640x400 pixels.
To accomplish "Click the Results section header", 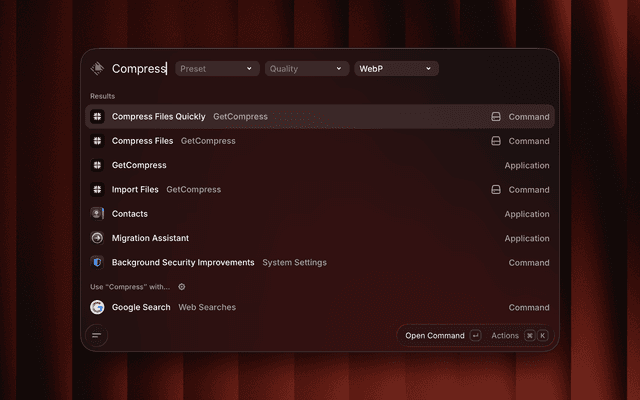I will click(x=102, y=96).
